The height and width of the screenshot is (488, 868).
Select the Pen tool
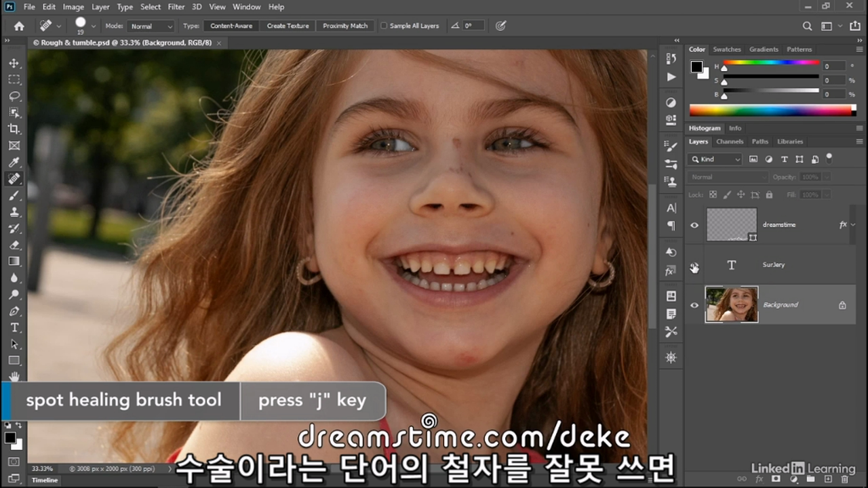(14, 311)
